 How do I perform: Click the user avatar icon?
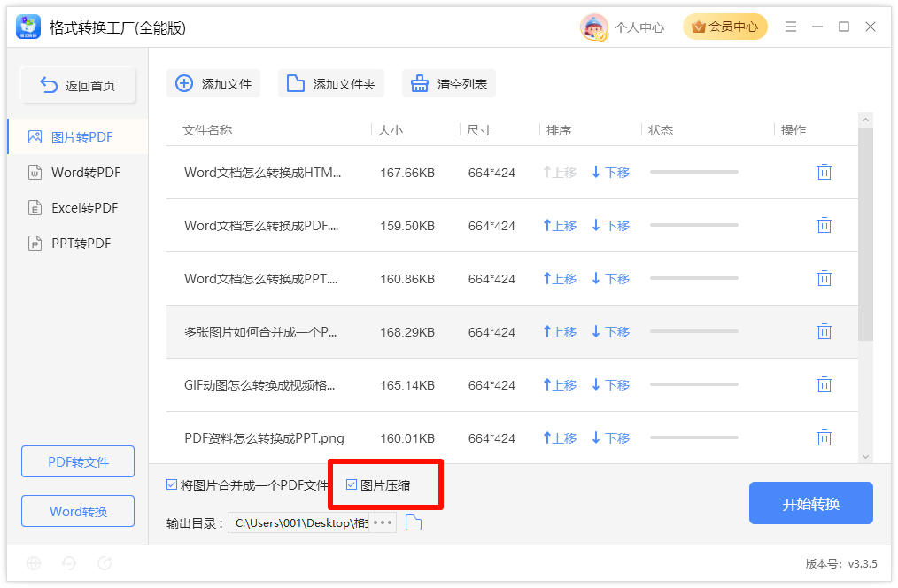point(594,27)
